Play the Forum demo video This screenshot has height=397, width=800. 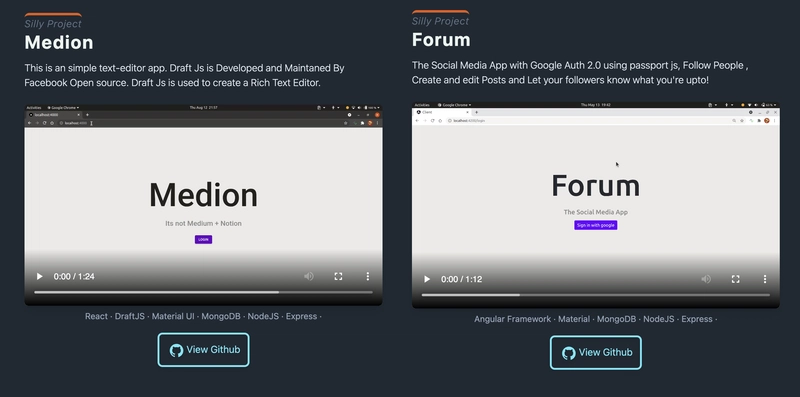click(427, 279)
